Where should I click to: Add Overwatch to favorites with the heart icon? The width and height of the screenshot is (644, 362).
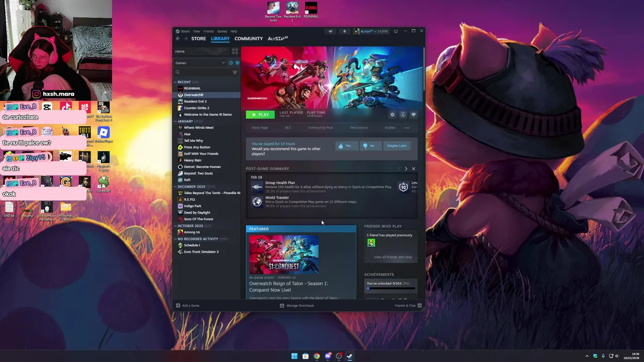coord(414,115)
